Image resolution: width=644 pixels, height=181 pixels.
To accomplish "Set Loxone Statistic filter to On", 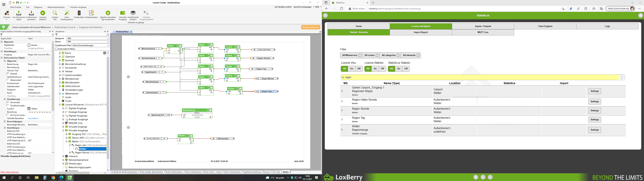I will pos(375,69).
